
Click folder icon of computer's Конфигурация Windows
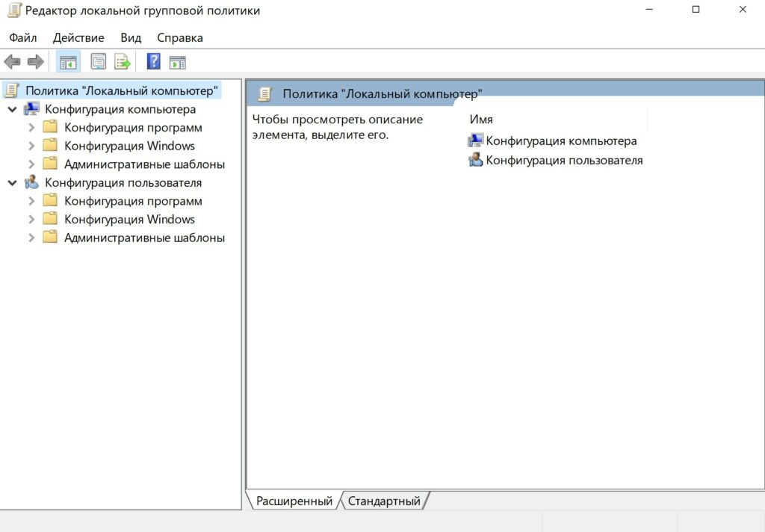pyautogui.click(x=50, y=146)
